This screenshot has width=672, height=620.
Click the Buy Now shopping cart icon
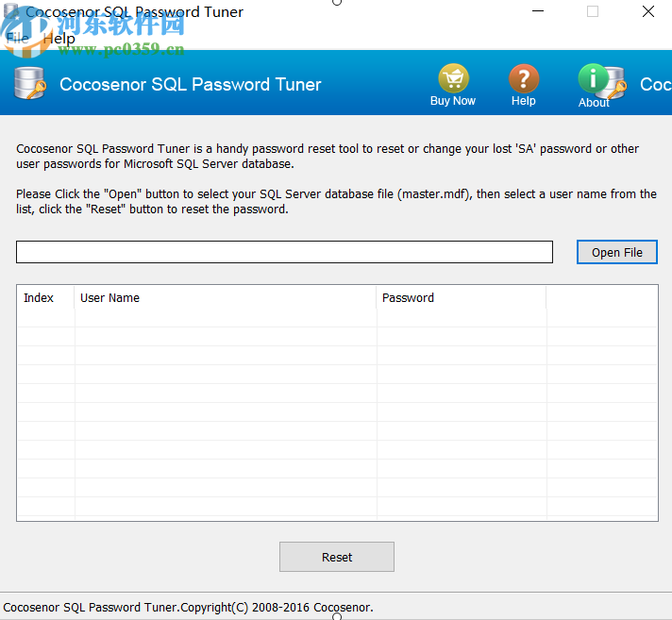tap(453, 78)
